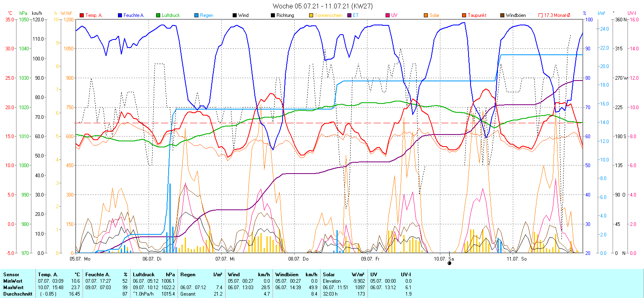Click the timestamp 06.07. 14:39
The width and height of the screenshot is (644, 298).
[288, 288]
